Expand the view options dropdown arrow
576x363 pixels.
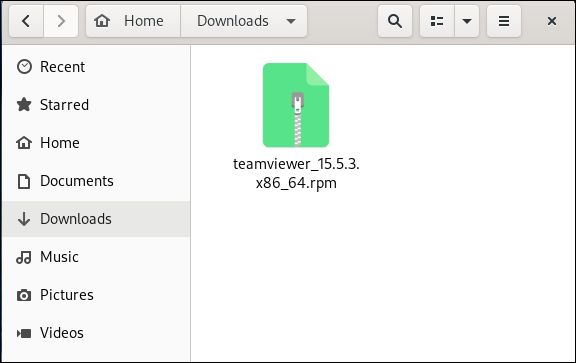pos(467,21)
